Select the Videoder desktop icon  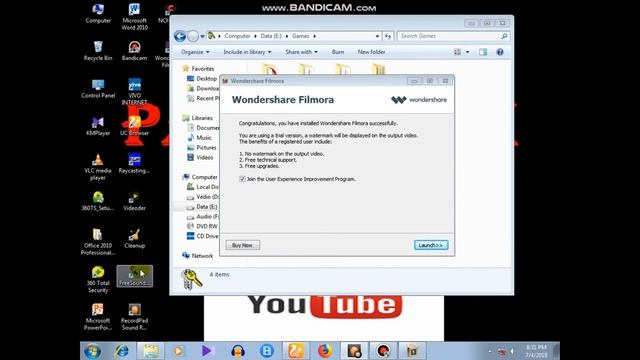pos(134,201)
